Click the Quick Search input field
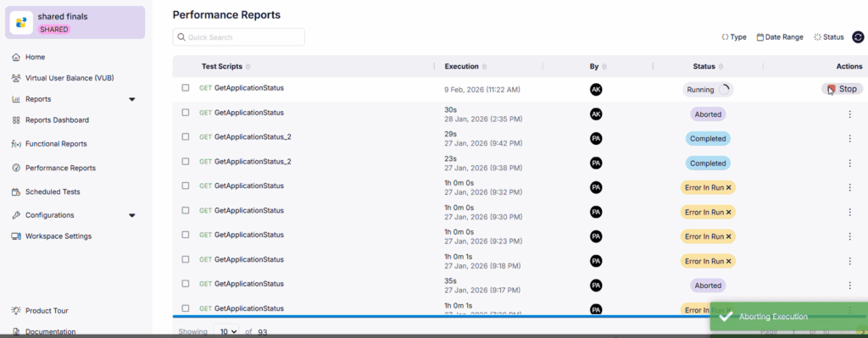This screenshot has width=868, height=338. tap(238, 37)
